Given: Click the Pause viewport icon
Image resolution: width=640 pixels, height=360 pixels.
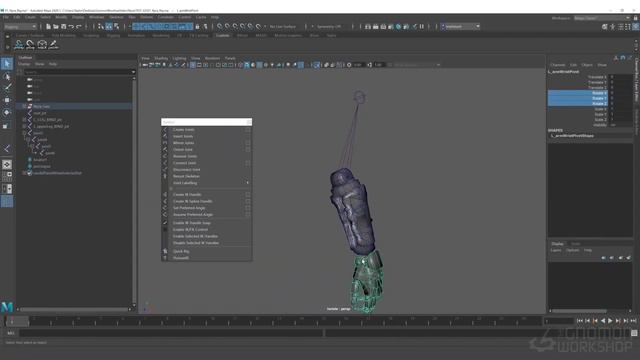Looking at the screenshot, I should click(x=422, y=27).
